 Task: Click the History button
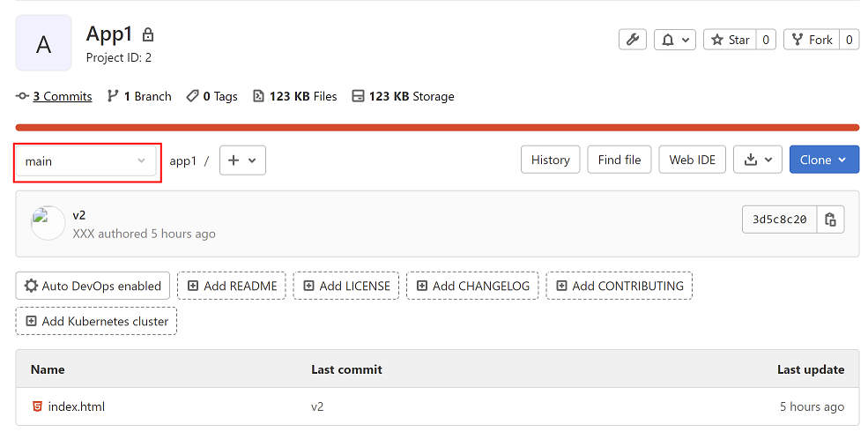point(551,160)
